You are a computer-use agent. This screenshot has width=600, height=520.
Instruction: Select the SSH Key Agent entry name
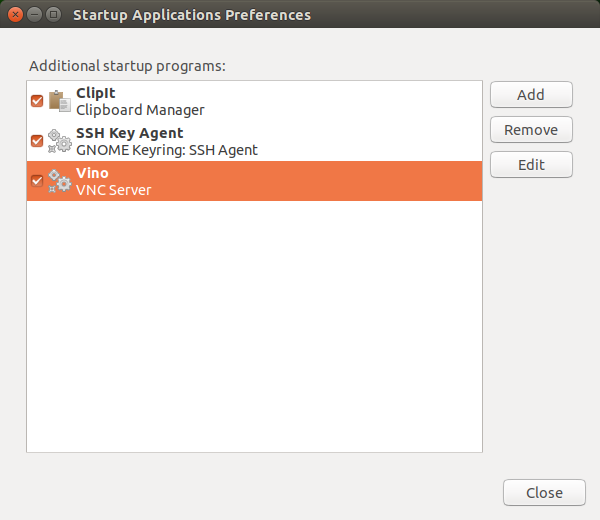coord(130,134)
